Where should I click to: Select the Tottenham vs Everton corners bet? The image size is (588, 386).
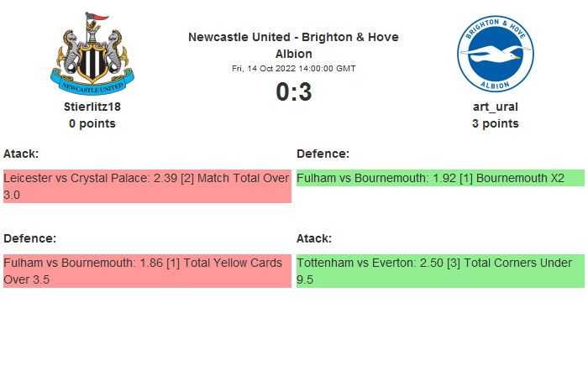(440, 271)
